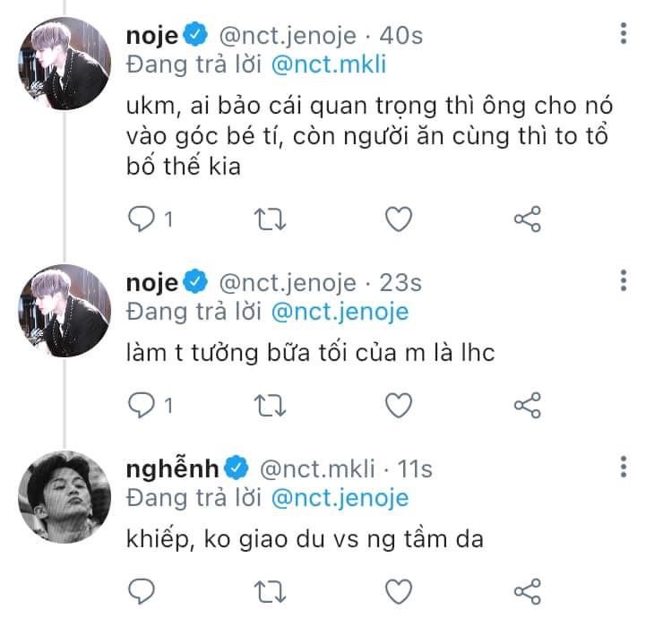The image size is (672, 618).
Task: Open the @nct.mkli mention link
Action: pos(330,65)
